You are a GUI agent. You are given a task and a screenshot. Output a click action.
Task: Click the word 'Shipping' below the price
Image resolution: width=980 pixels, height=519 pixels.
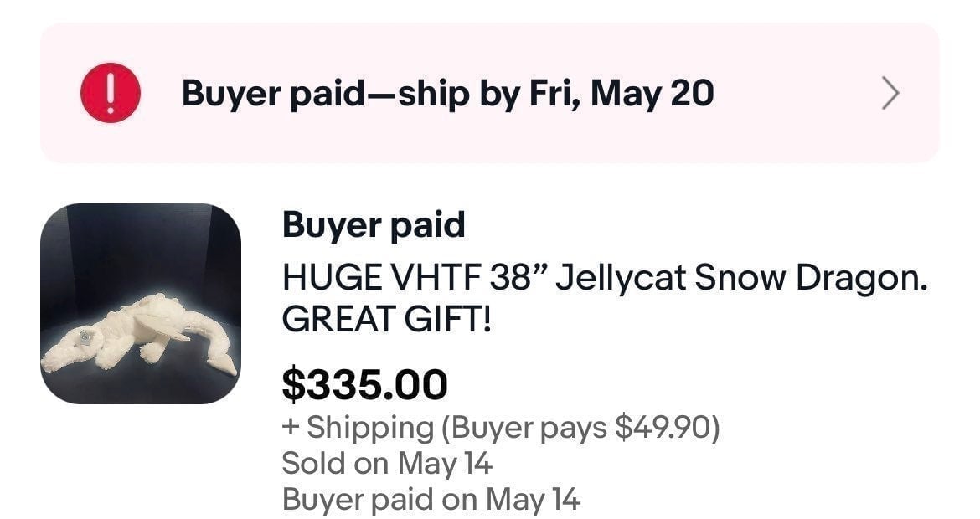pyautogui.click(x=370, y=429)
